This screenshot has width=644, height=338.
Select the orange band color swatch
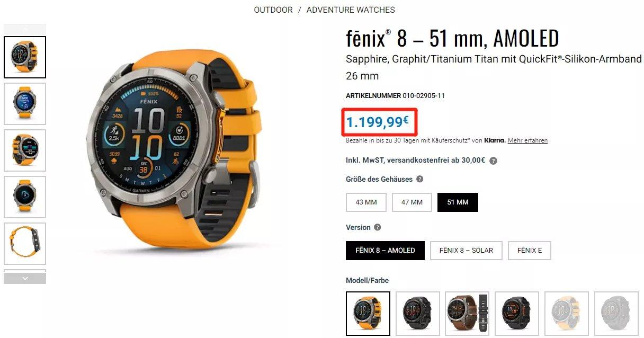click(x=368, y=313)
